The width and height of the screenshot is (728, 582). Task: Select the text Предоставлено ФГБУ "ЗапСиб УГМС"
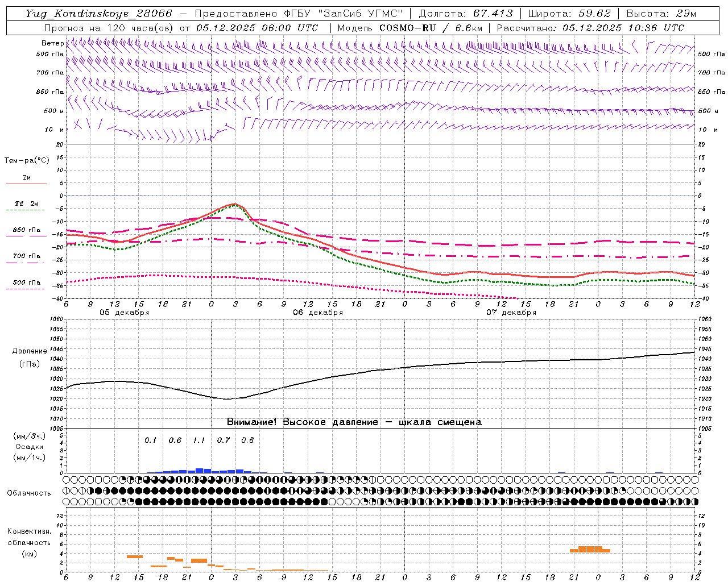coord(299,14)
